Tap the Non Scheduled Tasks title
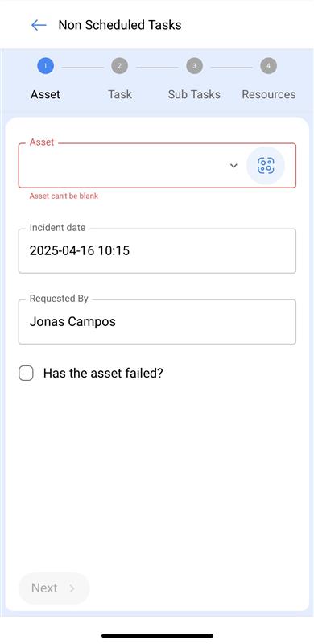The image size is (314, 644). (120, 25)
